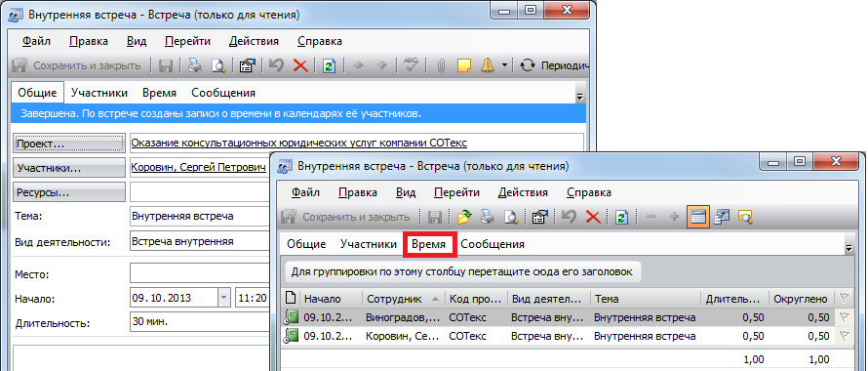This screenshot has width=868, height=371.
Task: Switch to the Общие tab in the front window
Action: [x=306, y=244]
